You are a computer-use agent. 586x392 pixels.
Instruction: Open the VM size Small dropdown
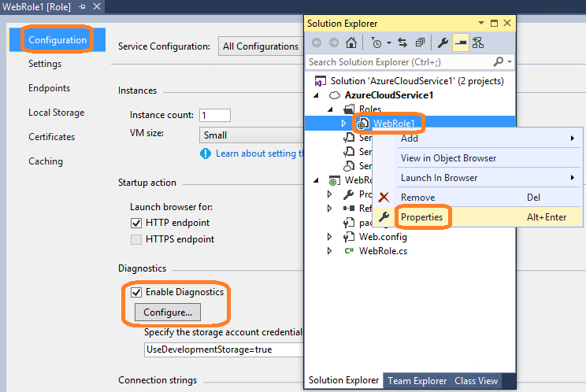pos(251,135)
